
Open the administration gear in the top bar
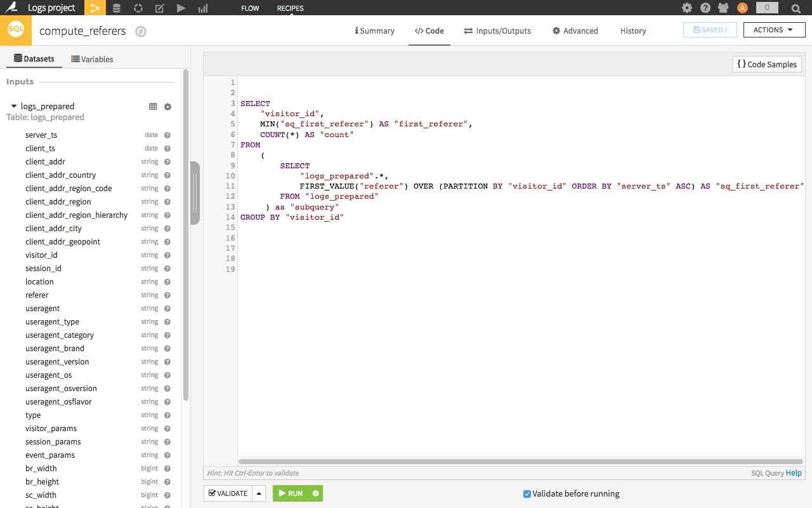pyautogui.click(x=686, y=8)
